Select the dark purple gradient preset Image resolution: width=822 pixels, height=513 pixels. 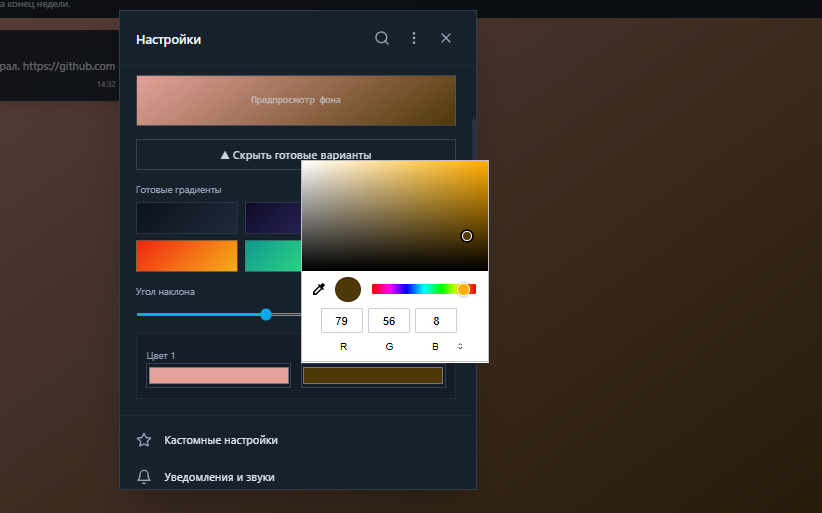(x=273, y=218)
